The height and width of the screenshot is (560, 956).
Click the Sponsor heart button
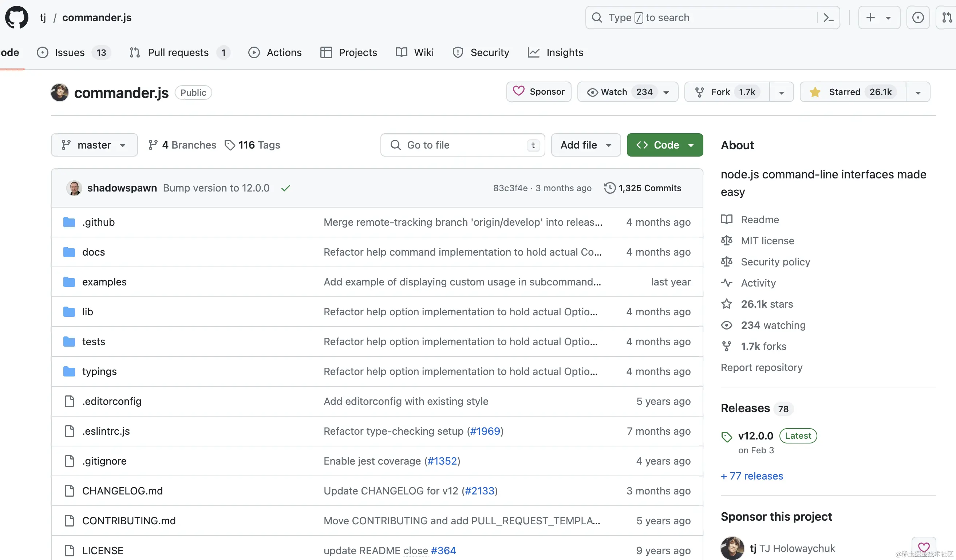pyautogui.click(x=539, y=92)
